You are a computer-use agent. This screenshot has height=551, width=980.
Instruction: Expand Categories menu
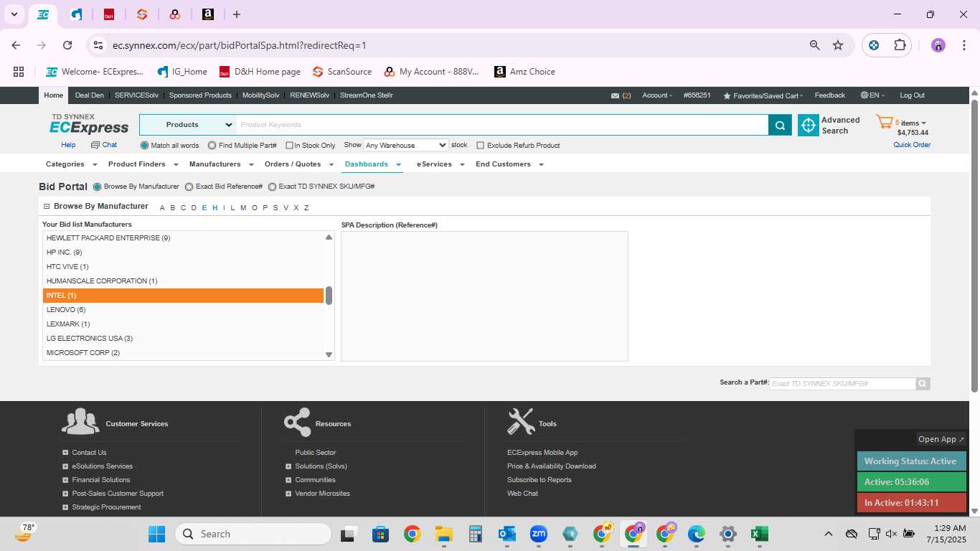(71, 164)
